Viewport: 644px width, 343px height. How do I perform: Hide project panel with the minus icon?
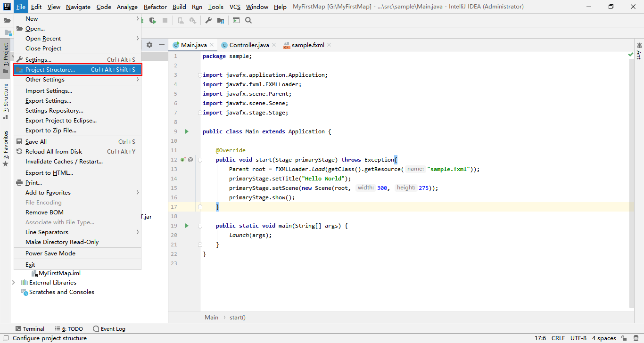(162, 45)
